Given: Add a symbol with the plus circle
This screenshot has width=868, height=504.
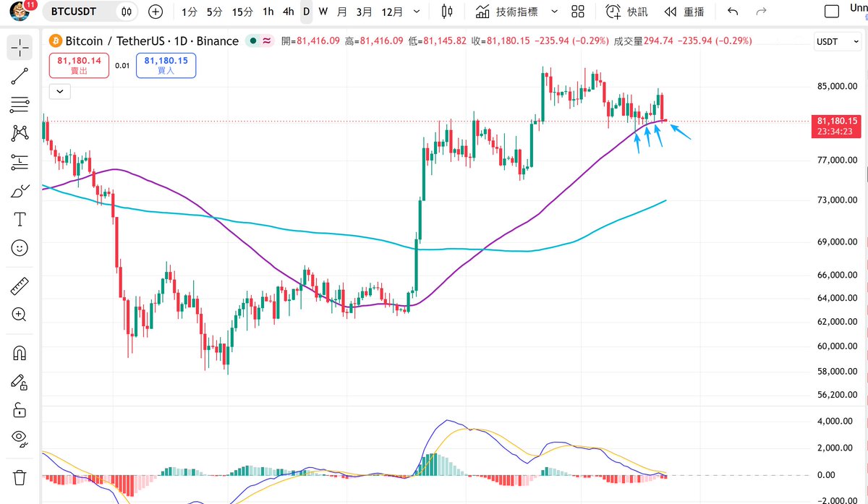Looking at the screenshot, I should pyautogui.click(x=156, y=12).
